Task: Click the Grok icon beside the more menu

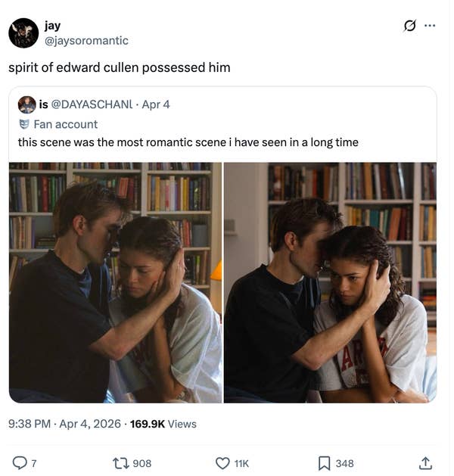Action: (x=409, y=26)
